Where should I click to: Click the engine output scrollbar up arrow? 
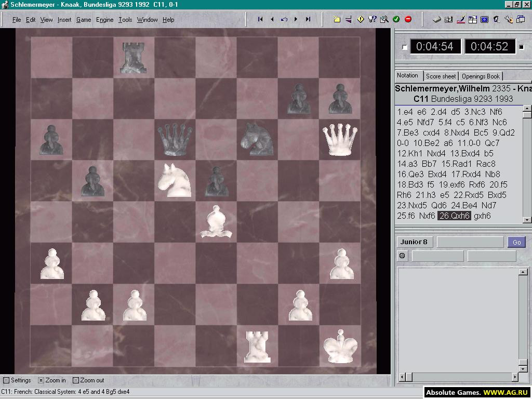(523, 271)
